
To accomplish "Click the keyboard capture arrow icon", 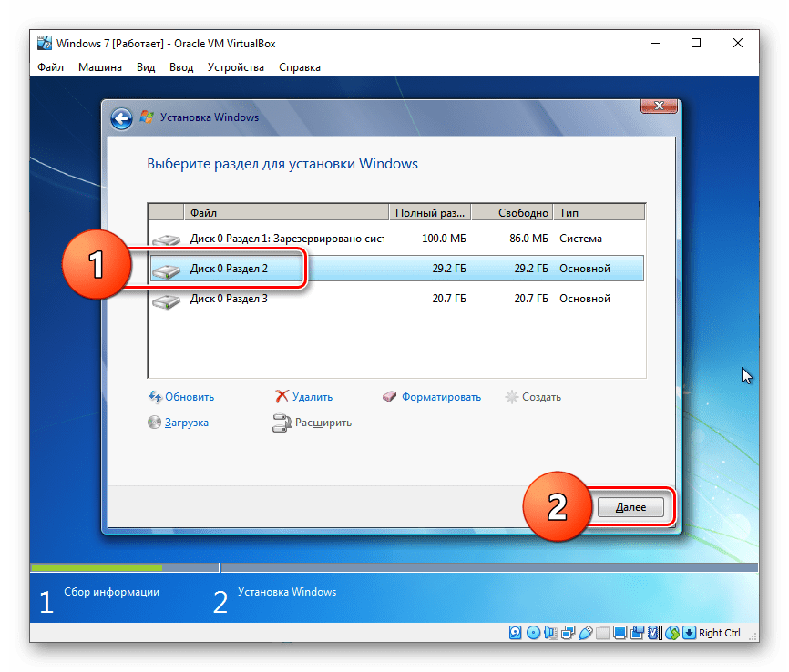I will click(x=690, y=632).
